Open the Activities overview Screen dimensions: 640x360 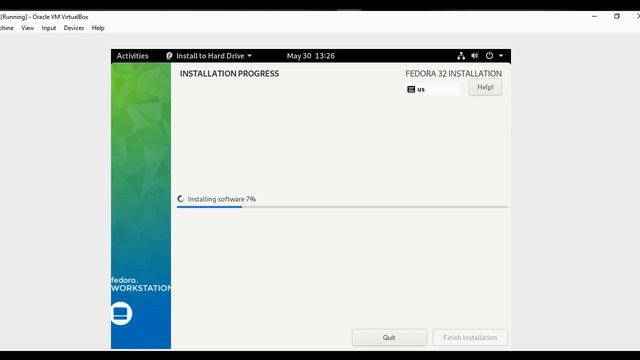tap(132, 56)
